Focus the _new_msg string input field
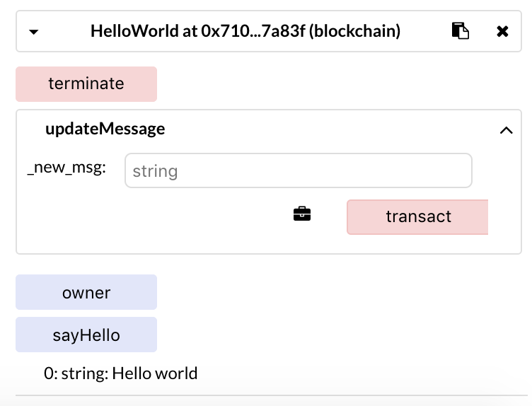 tap(299, 170)
